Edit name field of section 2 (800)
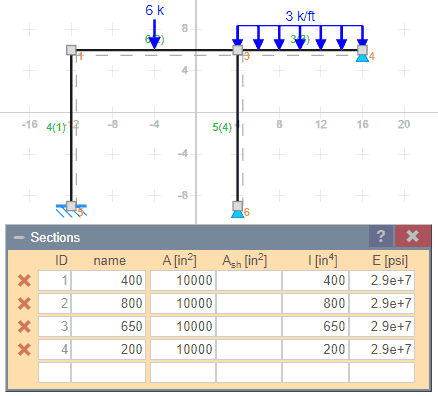438x396 pixels. click(108, 303)
